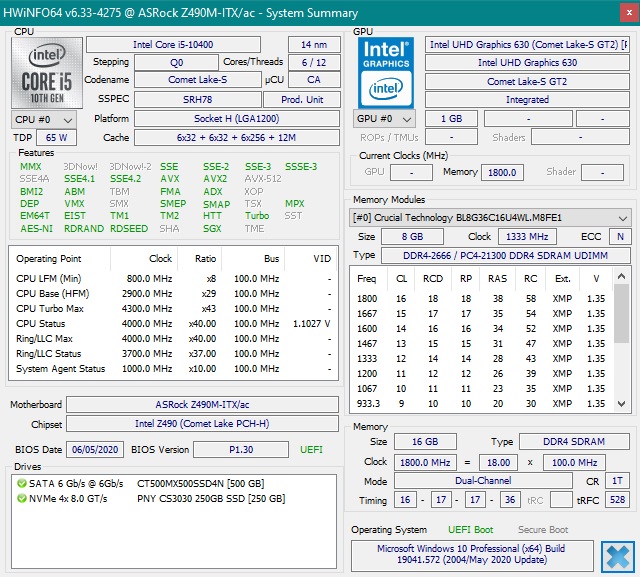Open the CPU #0 selector dropdown

tap(44, 119)
